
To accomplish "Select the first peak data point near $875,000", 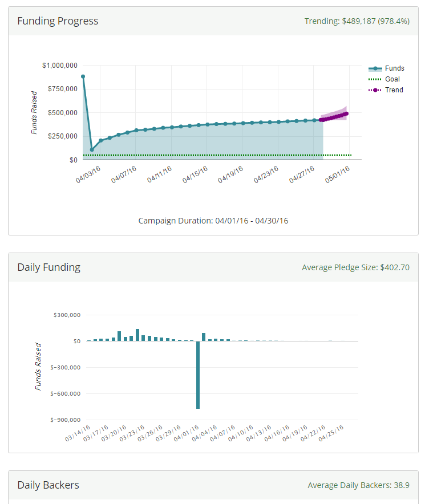I will [83, 76].
